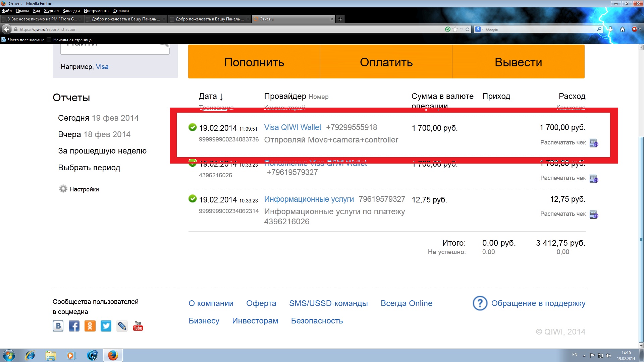Click the volume speaker tray icon

(x=608, y=355)
